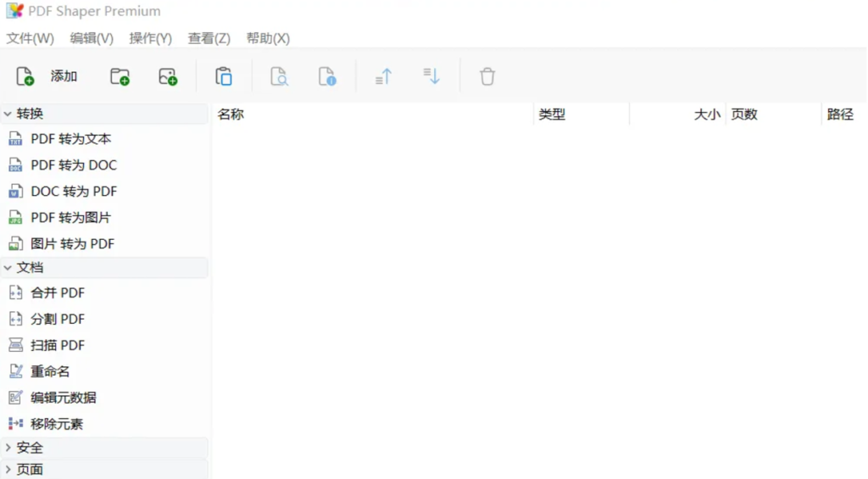Click the PDF Shaper app logo

(x=15, y=10)
